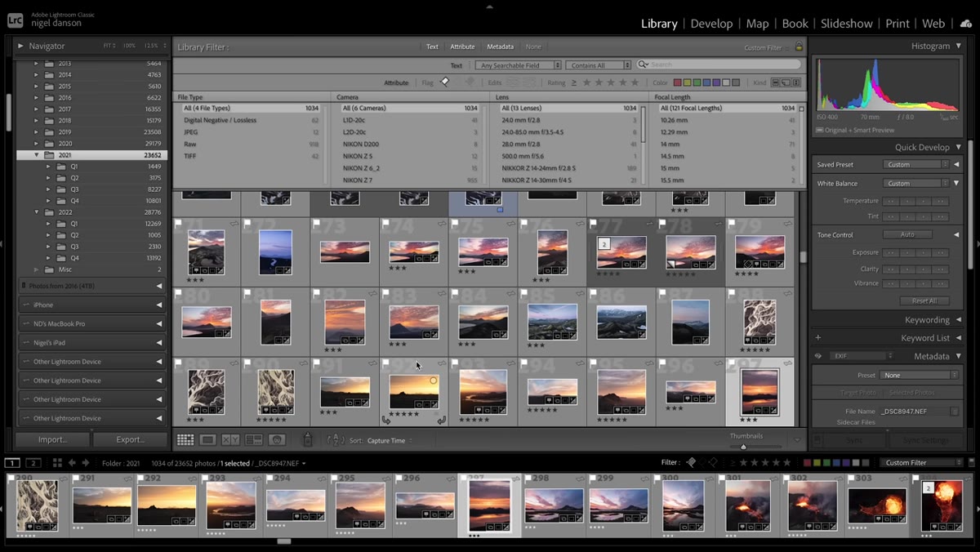
Task: Click the filter lock icon
Action: [799, 47]
